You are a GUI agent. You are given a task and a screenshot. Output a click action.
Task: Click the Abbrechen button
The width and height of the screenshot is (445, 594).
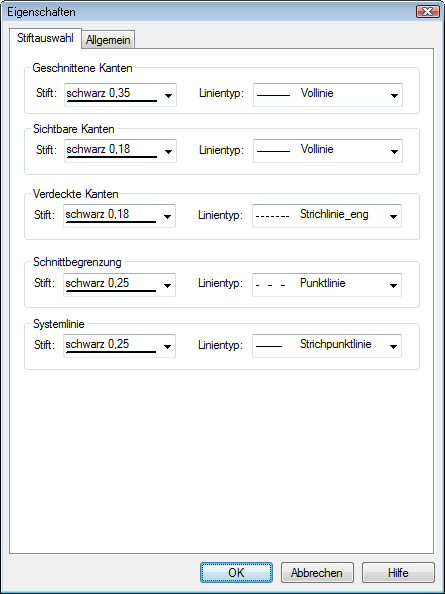[x=317, y=572]
